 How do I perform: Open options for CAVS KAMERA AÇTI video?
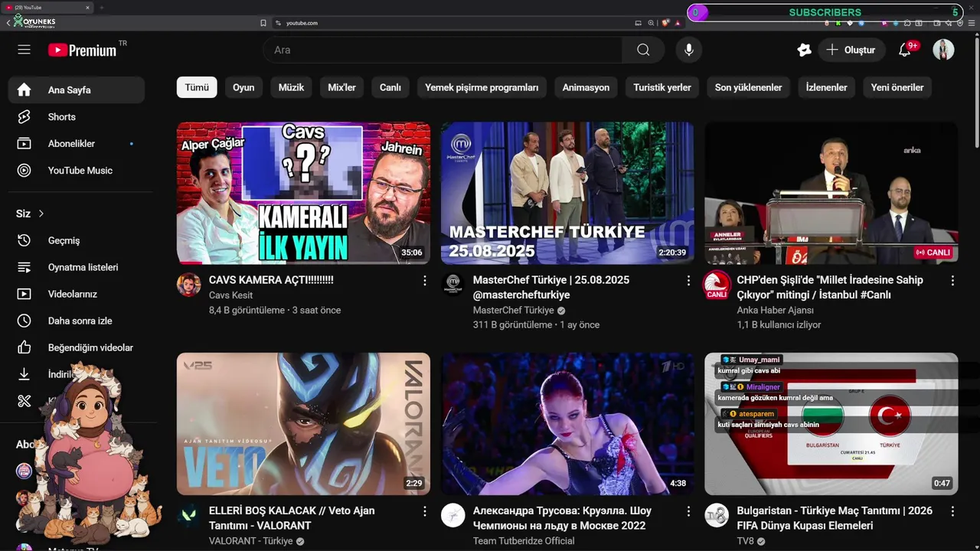424,281
